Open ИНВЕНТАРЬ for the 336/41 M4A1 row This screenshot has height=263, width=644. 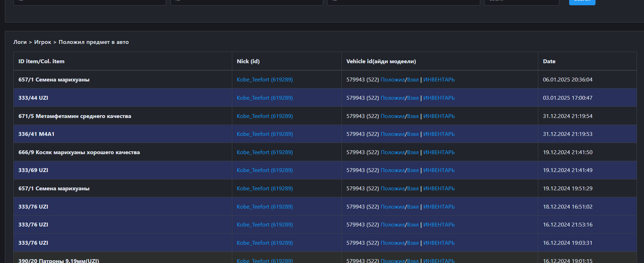coord(439,134)
